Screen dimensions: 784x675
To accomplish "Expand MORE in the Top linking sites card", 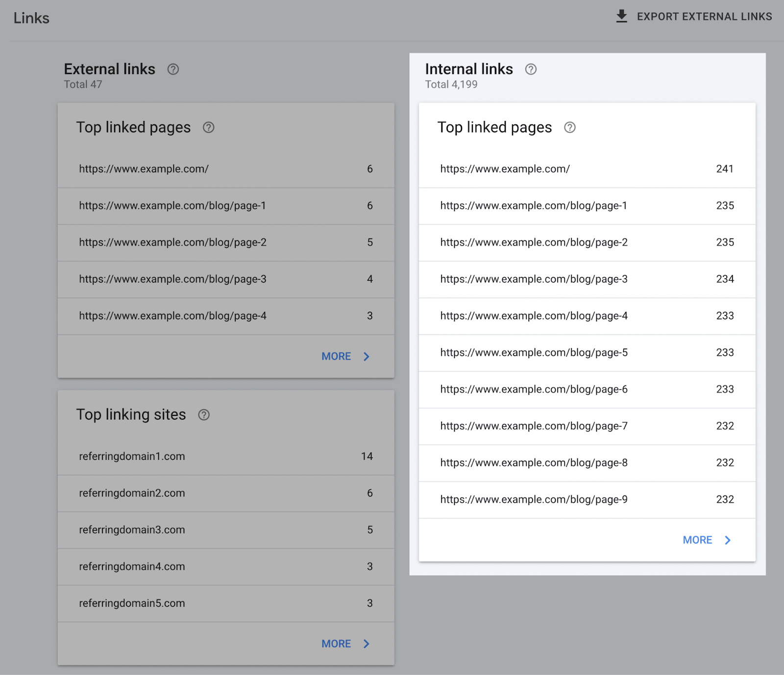I will tap(336, 644).
